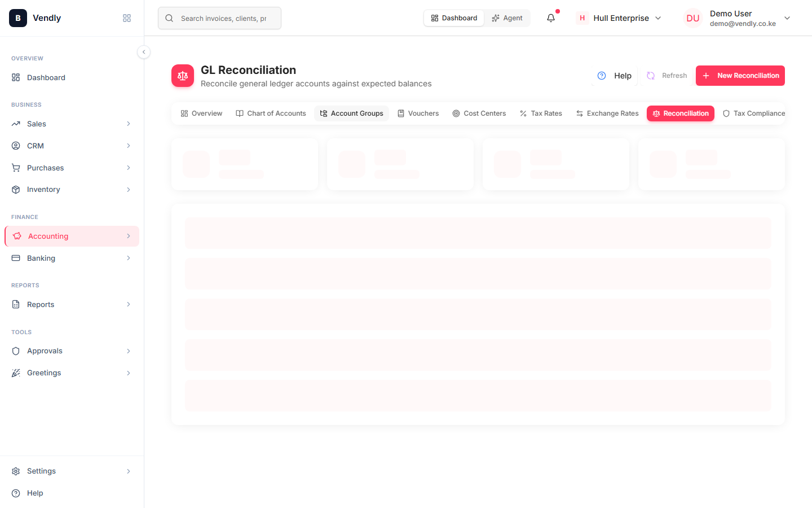The height and width of the screenshot is (508, 812).
Task: Click the Settings gear icon
Action: (x=16, y=471)
